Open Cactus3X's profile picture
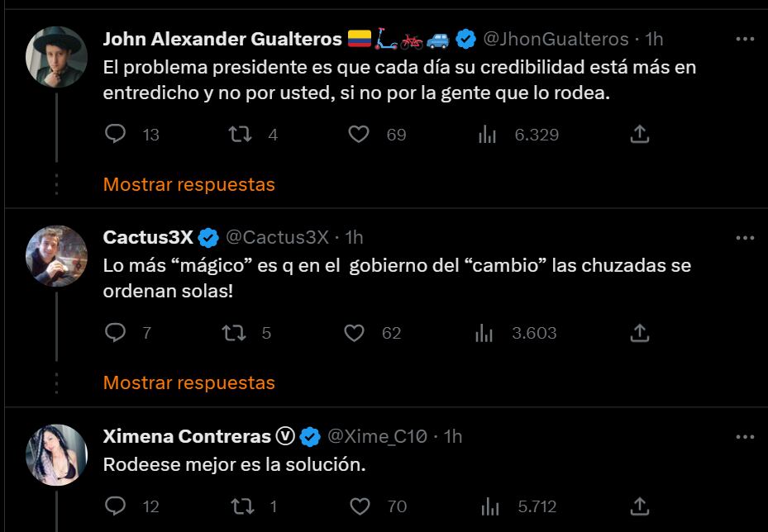Image resolution: width=768 pixels, height=532 pixels. pos(57,255)
